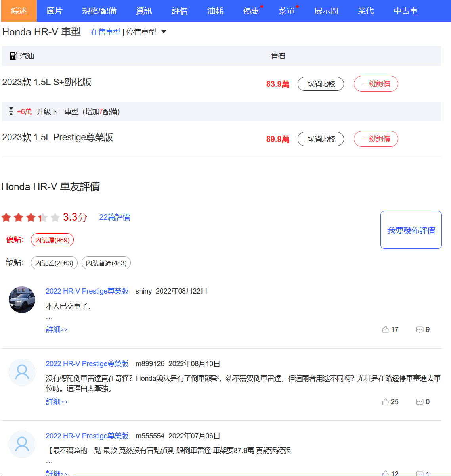Expand shiny's review via 詳細>>

(x=57, y=330)
